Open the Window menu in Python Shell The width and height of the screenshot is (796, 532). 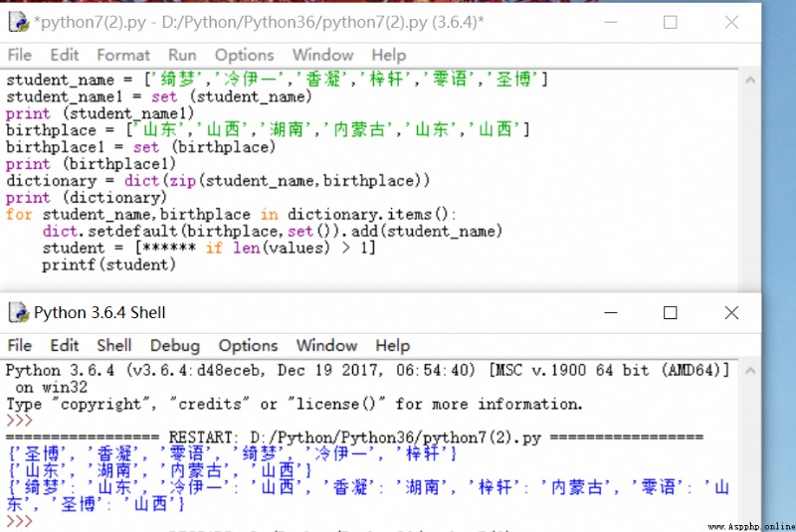(327, 345)
